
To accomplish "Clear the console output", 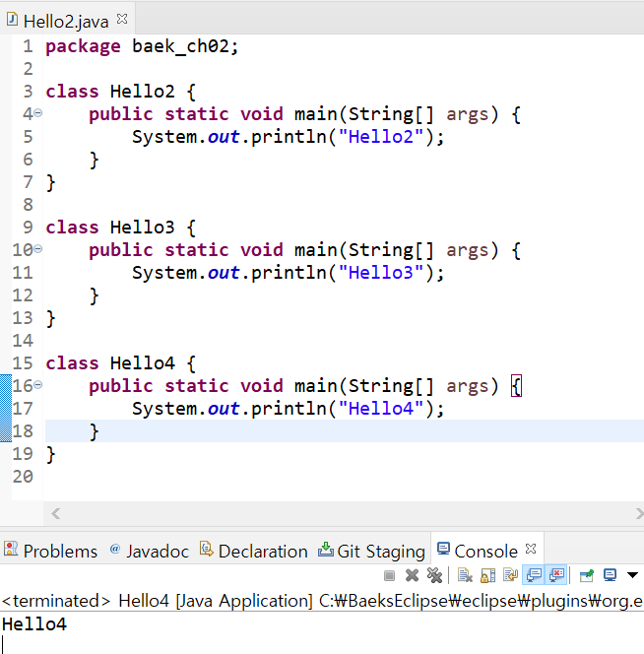I will click(465, 575).
